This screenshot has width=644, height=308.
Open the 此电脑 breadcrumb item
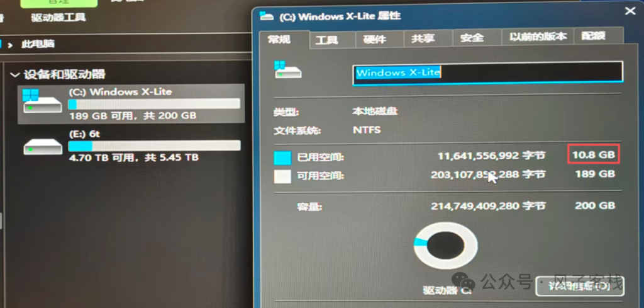[x=38, y=44]
